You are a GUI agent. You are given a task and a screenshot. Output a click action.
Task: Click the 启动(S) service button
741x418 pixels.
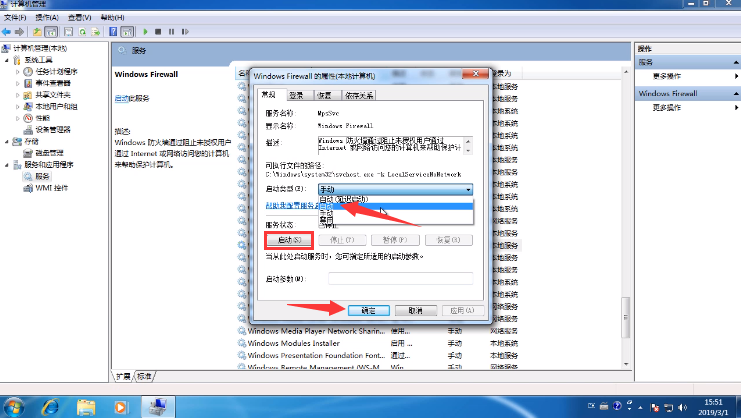[x=289, y=240]
